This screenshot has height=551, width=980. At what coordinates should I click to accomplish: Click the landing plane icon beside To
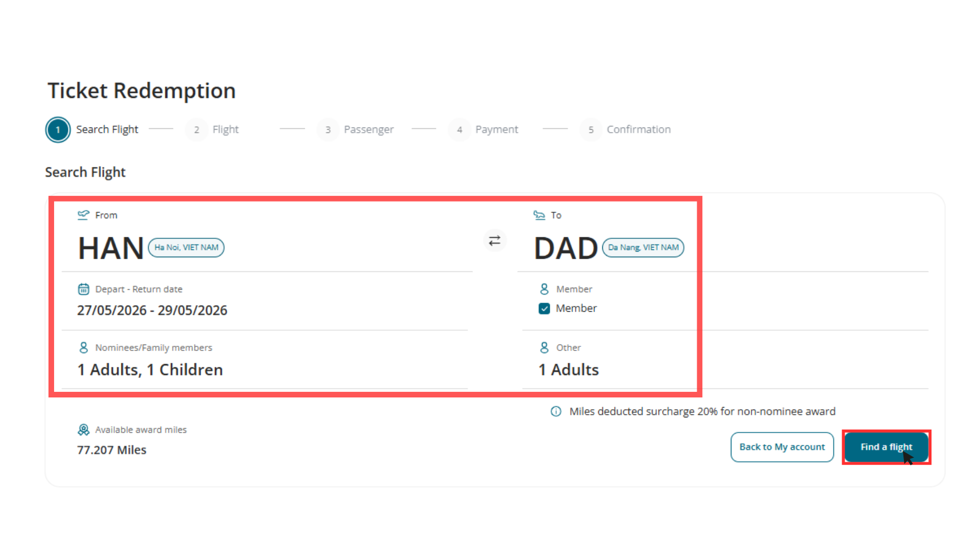point(539,215)
